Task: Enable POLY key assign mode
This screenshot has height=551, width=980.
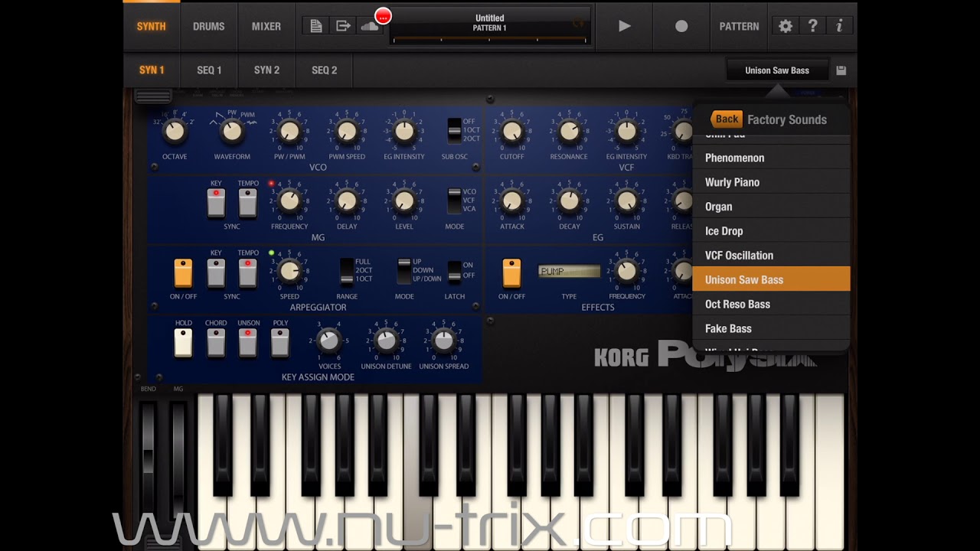Action: pos(280,342)
